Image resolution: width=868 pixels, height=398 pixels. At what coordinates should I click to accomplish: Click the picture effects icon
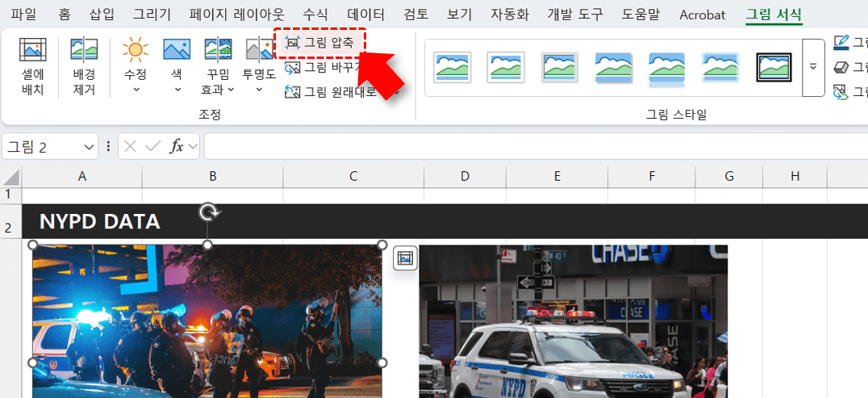pyautogui.click(x=841, y=67)
